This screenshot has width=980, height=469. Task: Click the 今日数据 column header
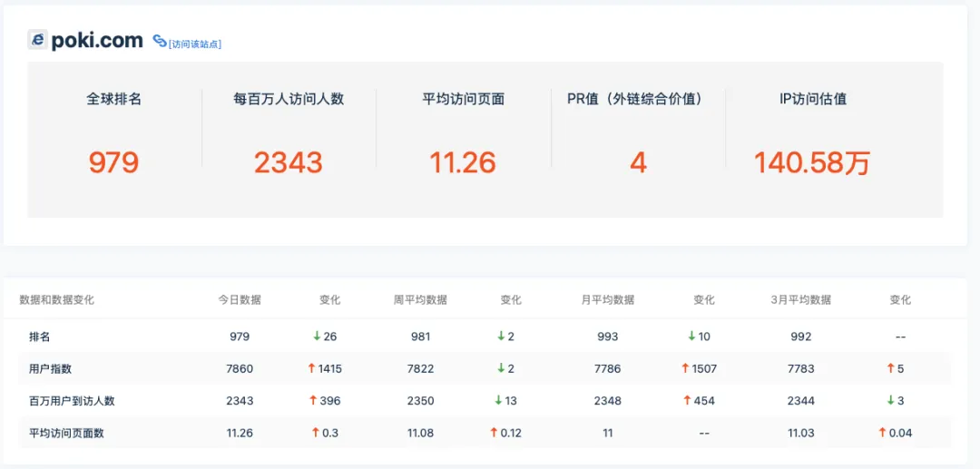pos(240,299)
